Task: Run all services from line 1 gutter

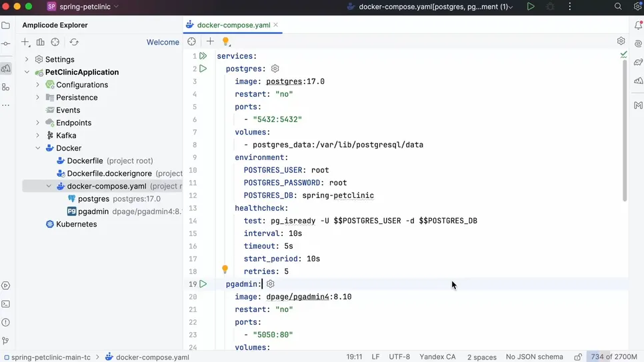Action: point(203,56)
